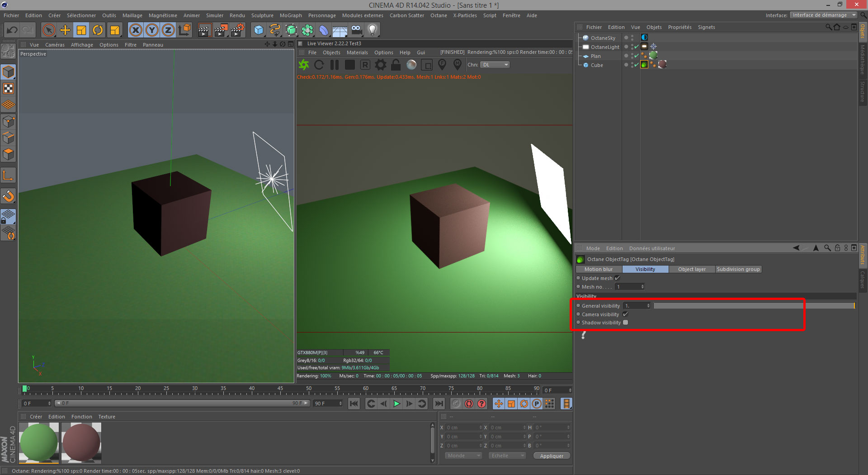Uncheck the Camera visibility checkbox
This screenshot has width=868, height=475.
[625, 314]
